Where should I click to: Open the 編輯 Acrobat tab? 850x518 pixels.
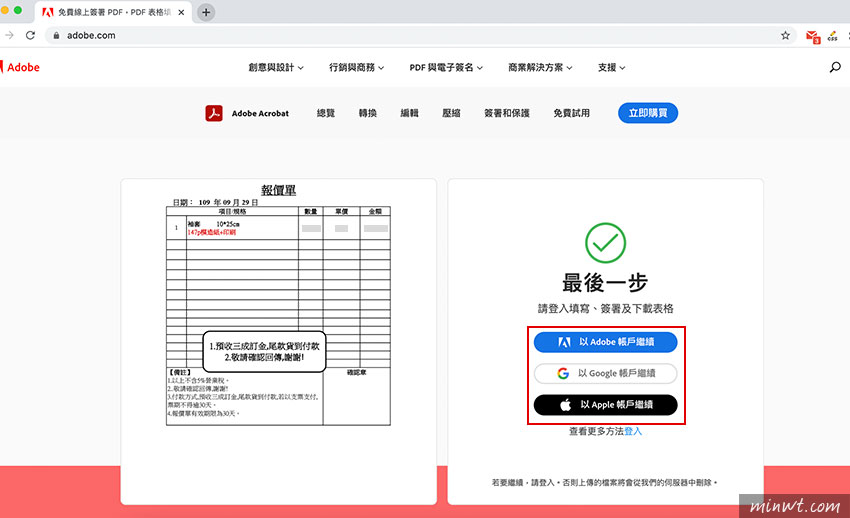(409, 113)
